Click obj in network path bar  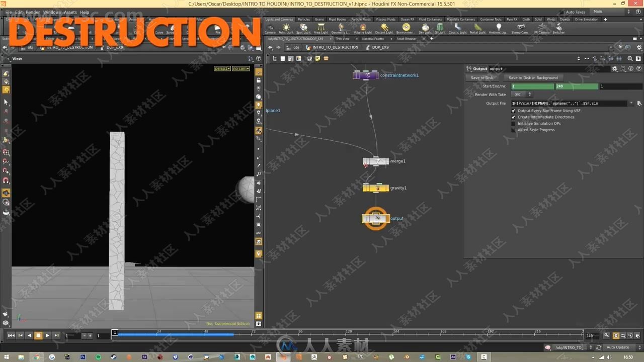[x=296, y=47]
